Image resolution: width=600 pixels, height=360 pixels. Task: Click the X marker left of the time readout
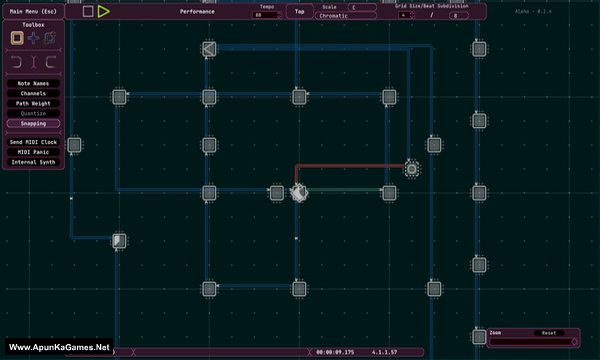(309, 352)
